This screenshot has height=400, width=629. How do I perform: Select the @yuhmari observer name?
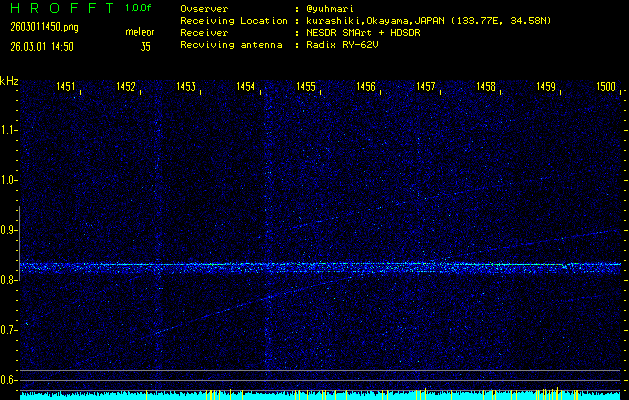(330, 9)
